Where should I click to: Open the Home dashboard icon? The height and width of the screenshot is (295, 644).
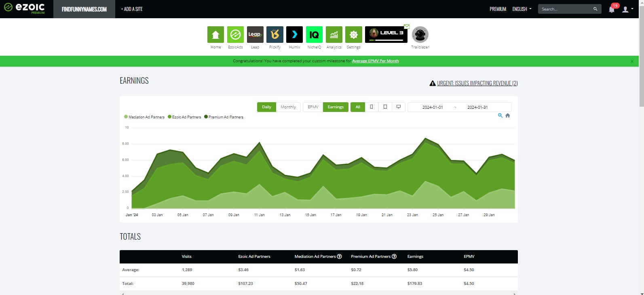(215, 35)
